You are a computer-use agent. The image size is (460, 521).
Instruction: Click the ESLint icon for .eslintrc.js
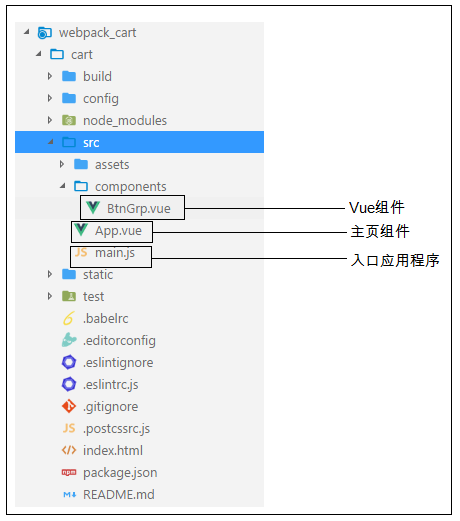coord(69,384)
